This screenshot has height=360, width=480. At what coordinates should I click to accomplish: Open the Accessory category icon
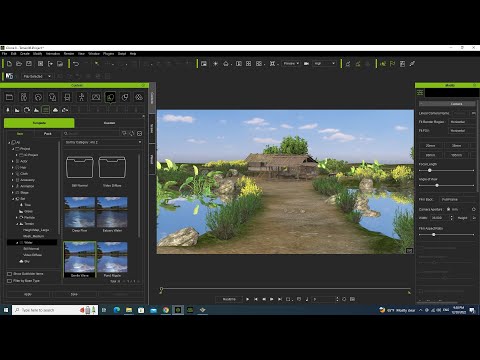click(67, 97)
